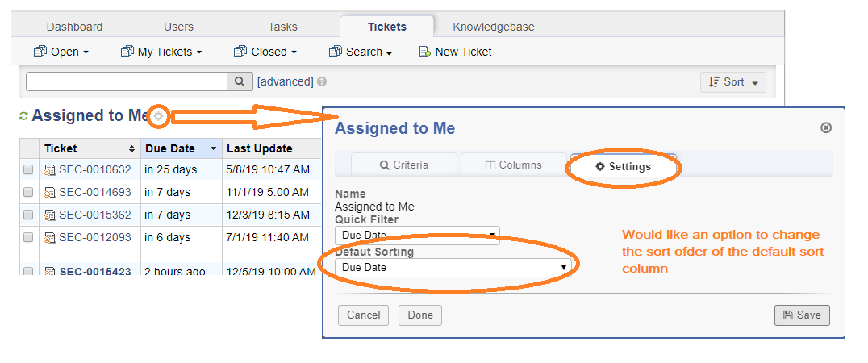The width and height of the screenshot is (868, 363).
Task: Click the gear icon beside Assigned to Me
Action: (x=159, y=116)
